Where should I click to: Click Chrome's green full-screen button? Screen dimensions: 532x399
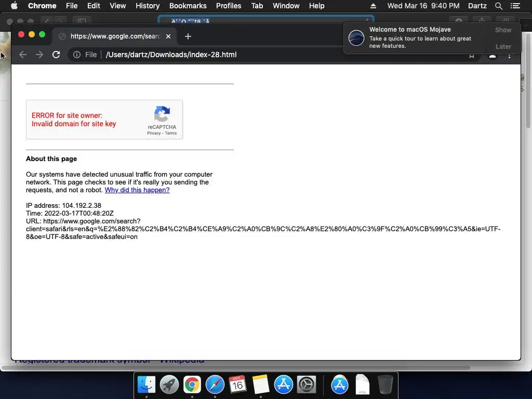coord(42,34)
